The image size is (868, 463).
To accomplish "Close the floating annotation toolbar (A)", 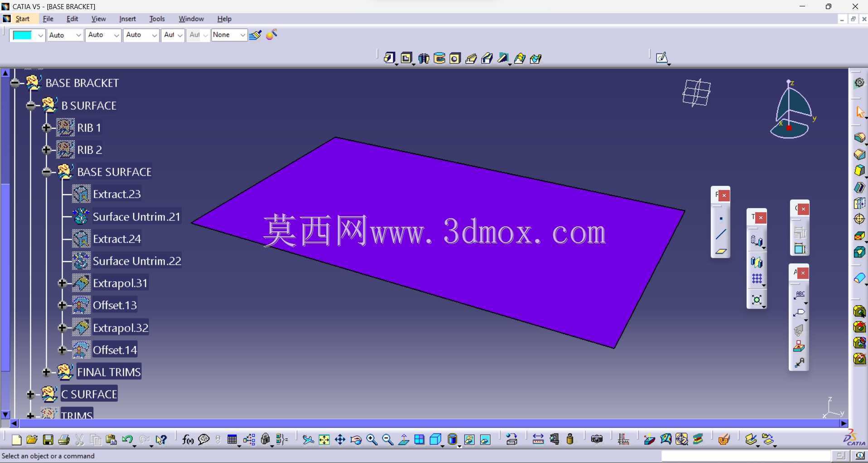I will (x=803, y=273).
